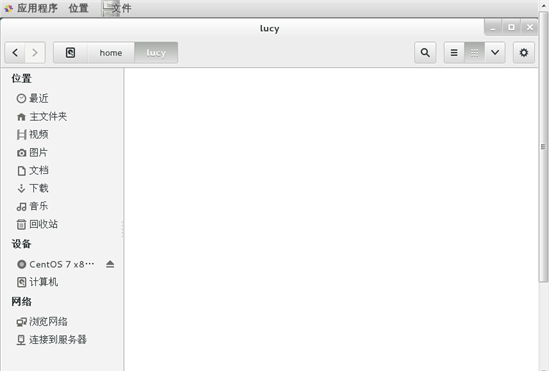Open the 应用程序 applications menu
This screenshot has height=371, width=549.
37,8
